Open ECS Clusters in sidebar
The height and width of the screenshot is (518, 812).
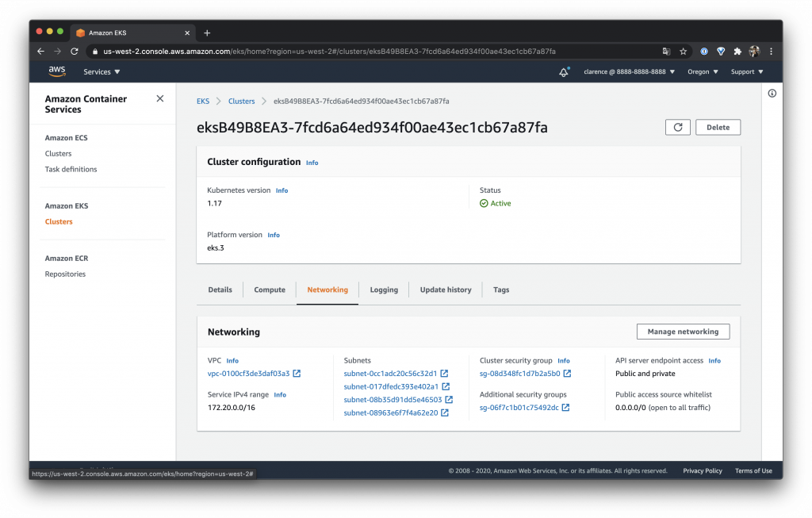pos(58,154)
